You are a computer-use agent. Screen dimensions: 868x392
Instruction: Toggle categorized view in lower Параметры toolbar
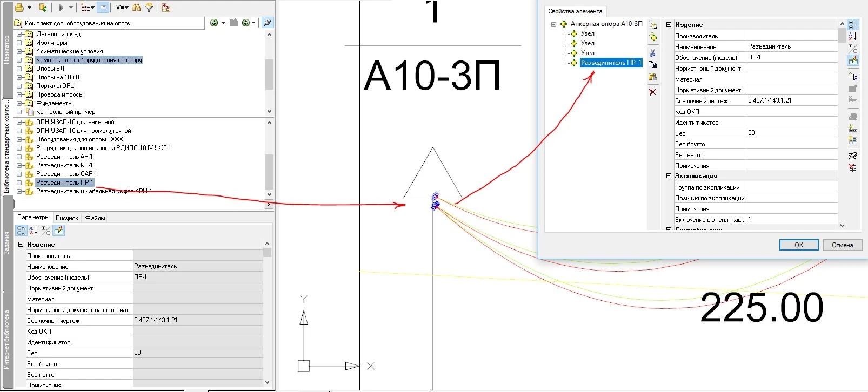click(21, 231)
